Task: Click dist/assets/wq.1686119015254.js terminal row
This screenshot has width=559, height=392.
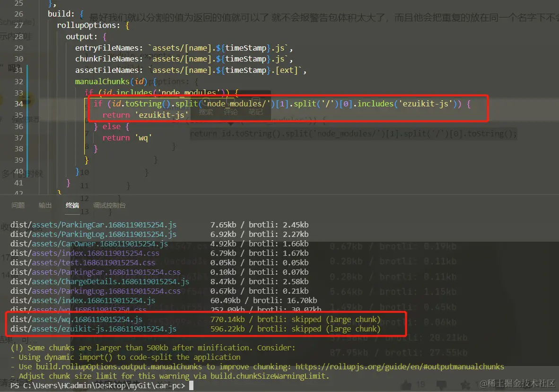Action: point(195,319)
